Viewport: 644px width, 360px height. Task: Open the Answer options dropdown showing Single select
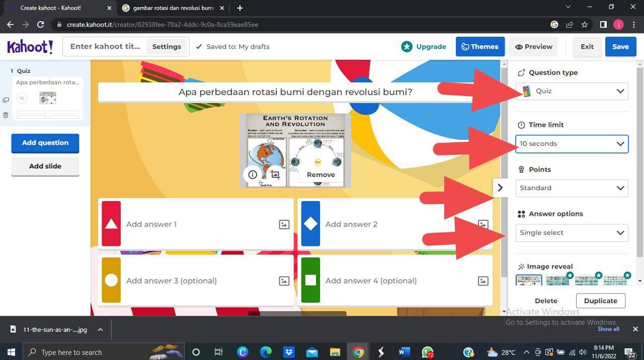tap(572, 233)
